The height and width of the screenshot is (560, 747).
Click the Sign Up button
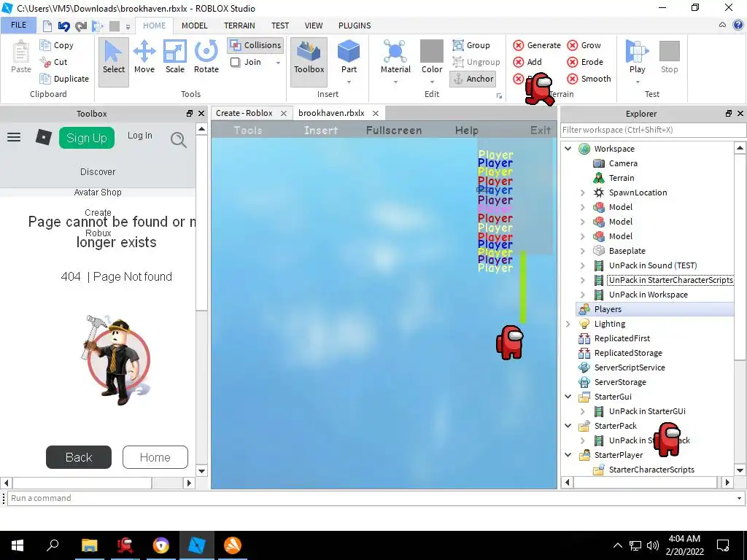pos(87,138)
